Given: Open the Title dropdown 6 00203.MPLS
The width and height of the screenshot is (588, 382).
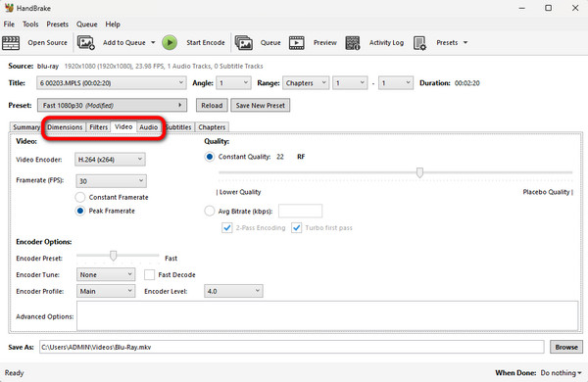Looking at the screenshot, I should (x=112, y=83).
